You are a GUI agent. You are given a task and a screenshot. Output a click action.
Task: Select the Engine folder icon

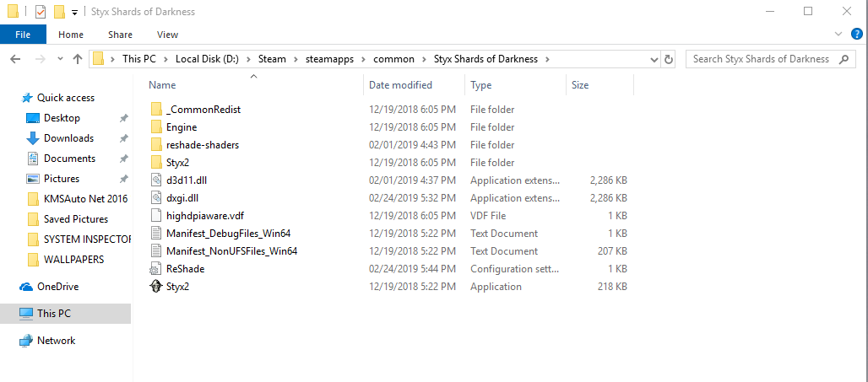pos(156,127)
